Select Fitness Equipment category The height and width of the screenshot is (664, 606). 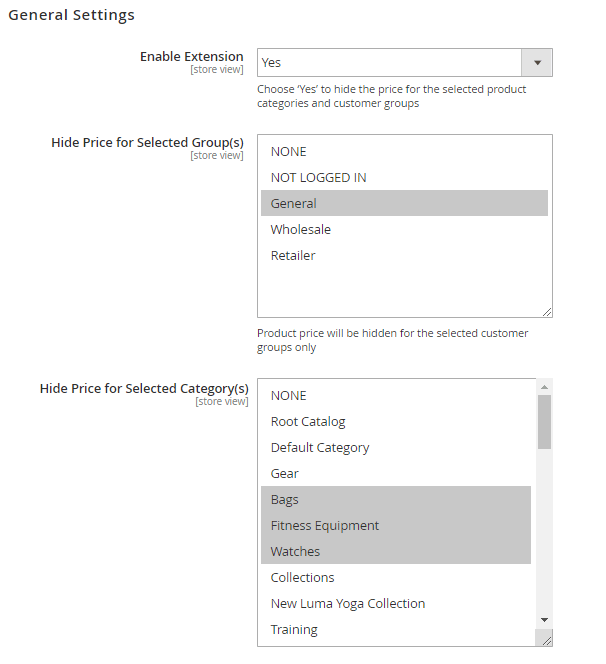coord(325,526)
